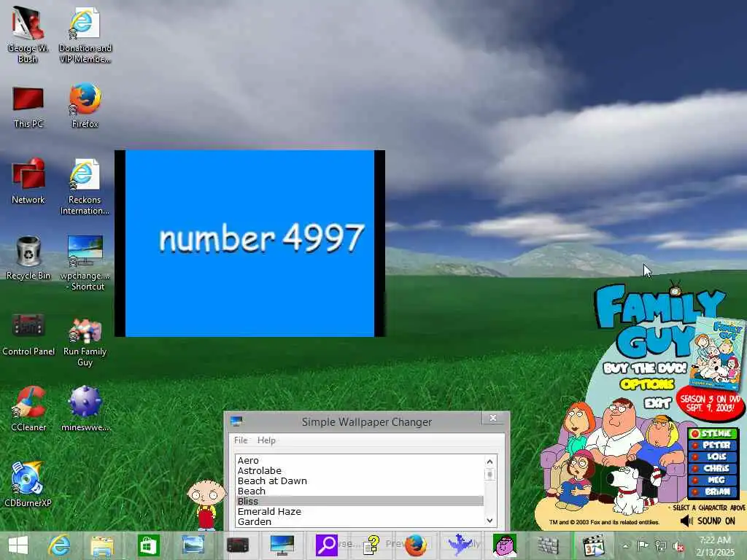Choose Chris character button
This screenshot has height=560, width=747.
pyautogui.click(x=713, y=468)
